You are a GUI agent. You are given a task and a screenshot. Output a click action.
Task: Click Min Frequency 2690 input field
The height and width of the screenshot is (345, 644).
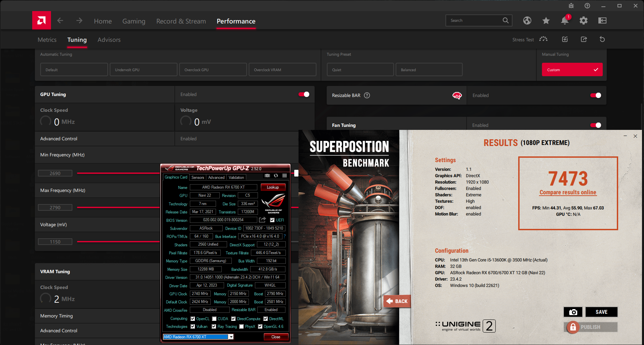pos(55,173)
